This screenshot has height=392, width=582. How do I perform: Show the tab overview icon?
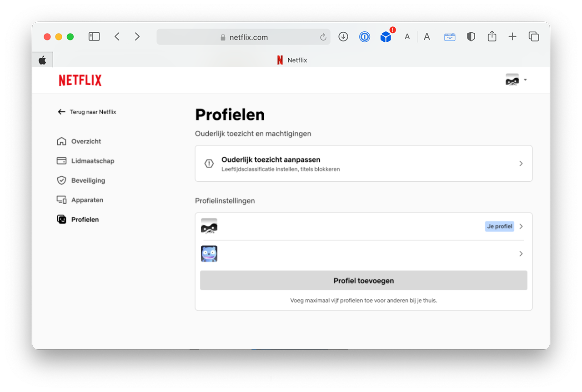point(534,37)
